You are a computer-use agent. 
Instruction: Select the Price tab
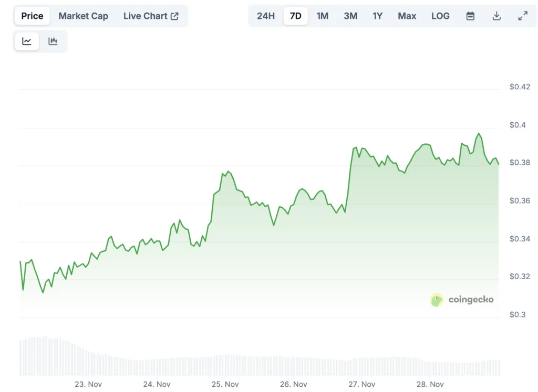(x=32, y=16)
